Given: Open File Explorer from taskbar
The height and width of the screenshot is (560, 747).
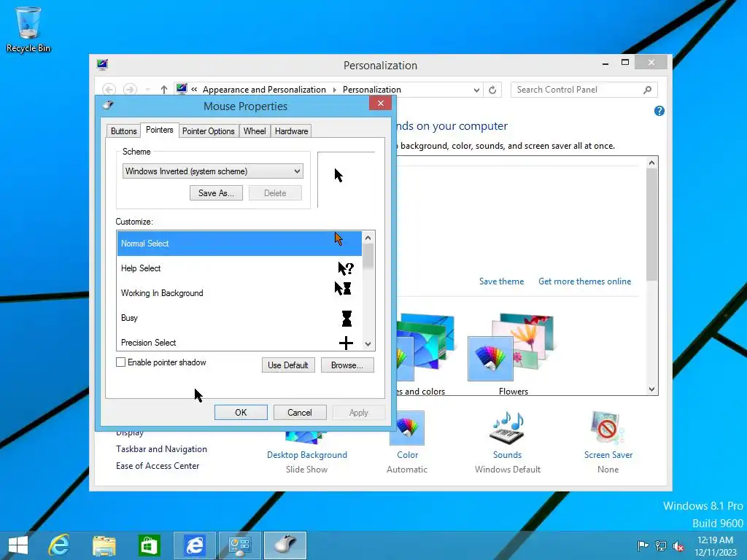Looking at the screenshot, I should click(x=104, y=545).
